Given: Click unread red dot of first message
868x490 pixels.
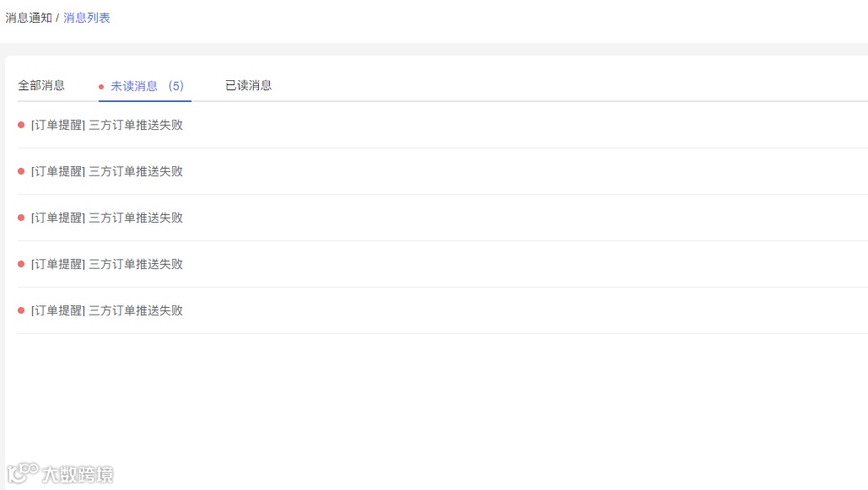Looking at the screenshot, I should click(21, 125).
